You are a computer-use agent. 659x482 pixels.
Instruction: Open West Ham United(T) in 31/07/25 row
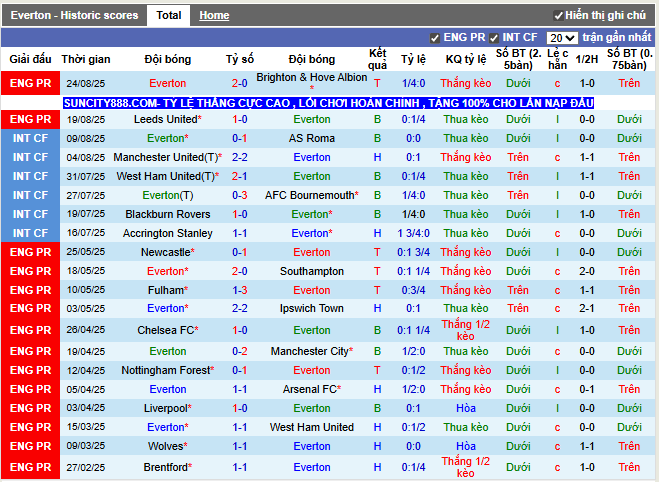(166, 176)
